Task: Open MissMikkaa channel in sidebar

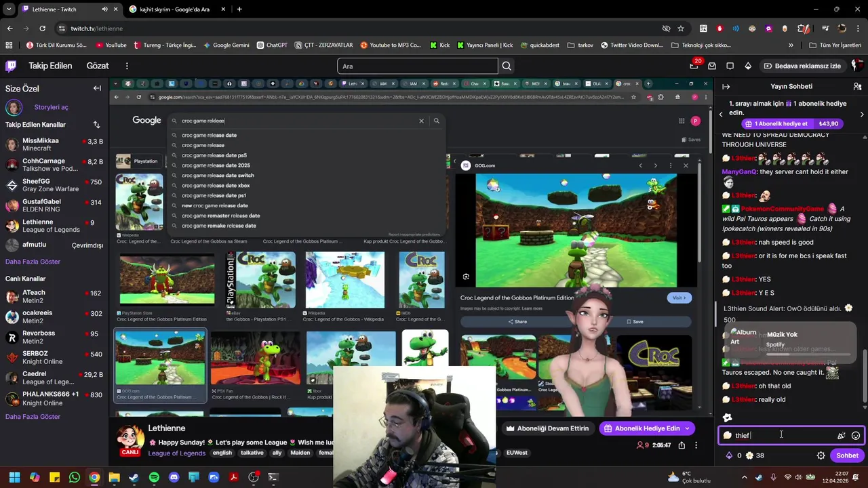Action: [54, 144]
